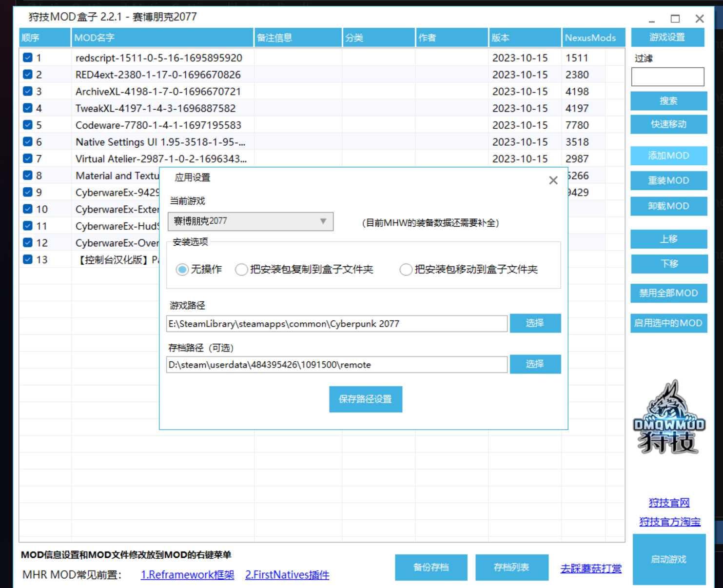723x588 pixels.
Task: Click 选择 button beside the game path
Action: click(x=535, y=323)
